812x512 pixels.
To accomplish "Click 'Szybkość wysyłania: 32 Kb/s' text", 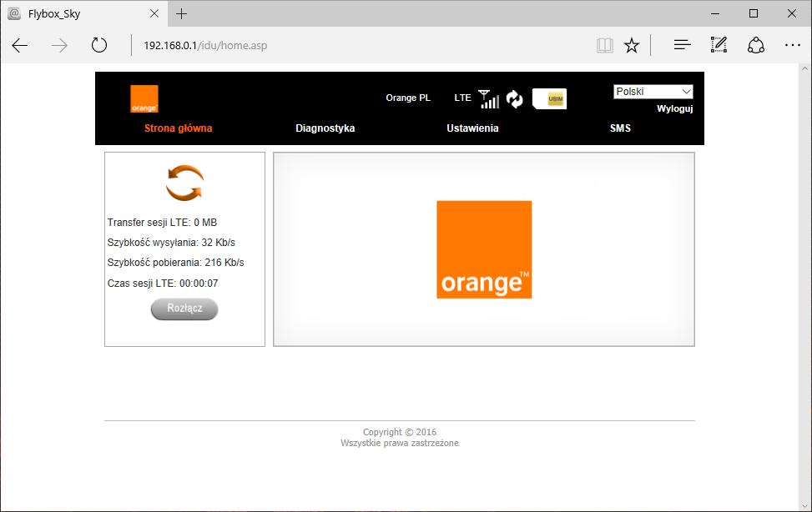I will [171, 243].
